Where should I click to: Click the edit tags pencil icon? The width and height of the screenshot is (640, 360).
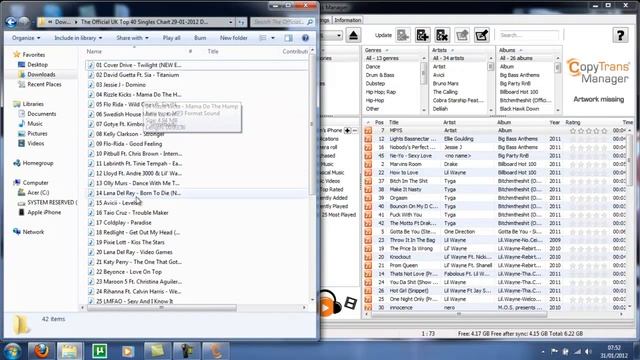(x=482, y=36)
